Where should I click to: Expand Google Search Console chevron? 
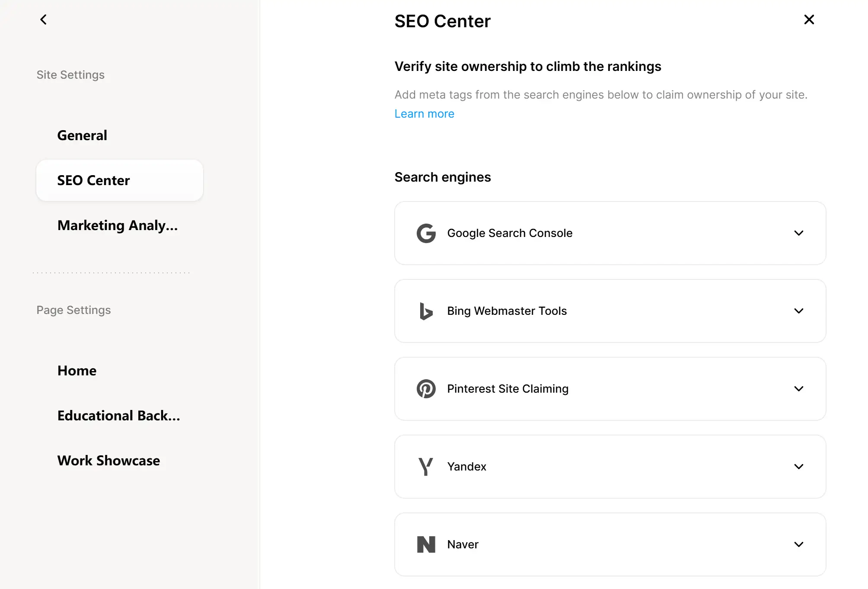[798, 233]
